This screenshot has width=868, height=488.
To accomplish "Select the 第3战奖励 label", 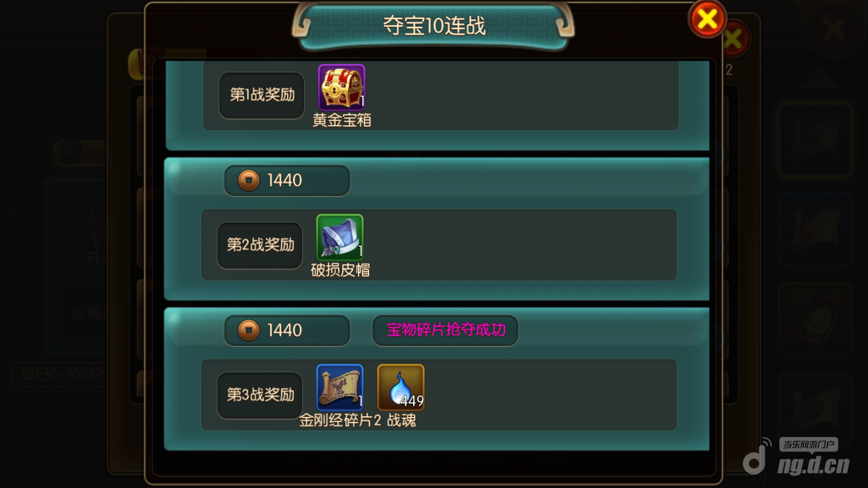I will [260, 395].
